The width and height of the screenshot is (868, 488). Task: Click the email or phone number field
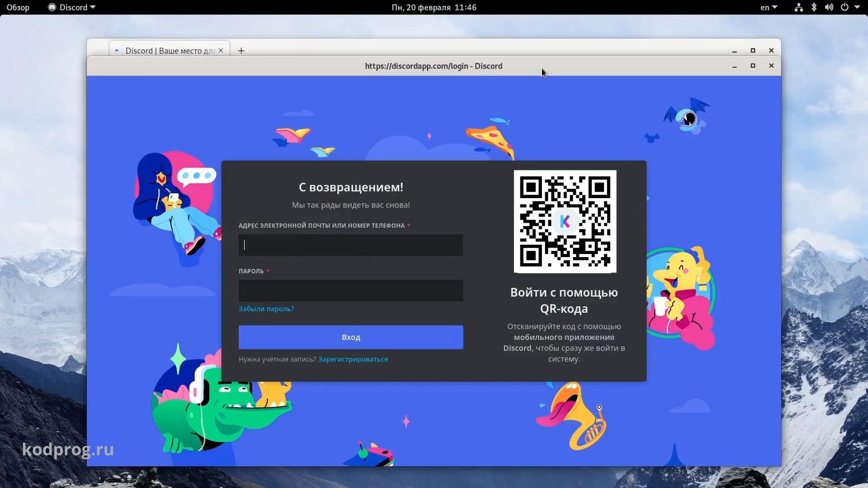click(351, 245)
